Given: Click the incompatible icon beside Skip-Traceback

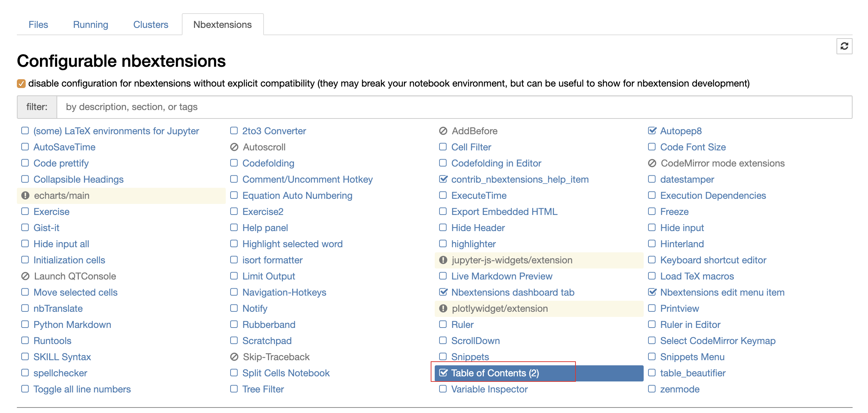Looking at the screenshot, I should click(234, 357).
